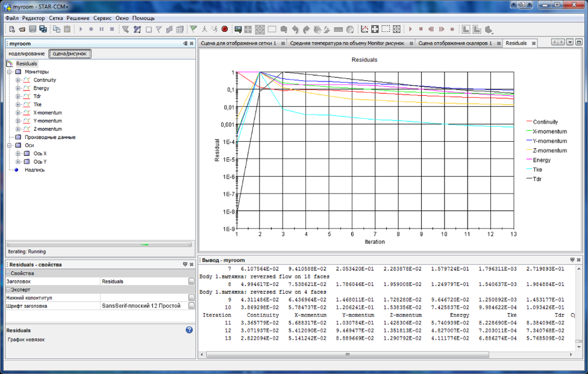Toggle the сцена/рисунок view button
This screenshot has width=588, height=374.
pos(70,54)
